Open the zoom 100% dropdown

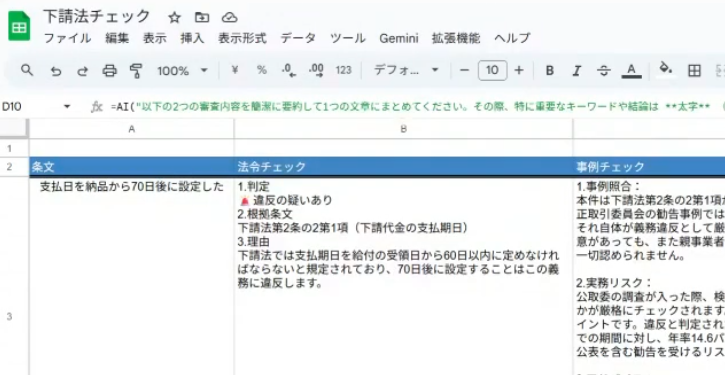point(182,71)
